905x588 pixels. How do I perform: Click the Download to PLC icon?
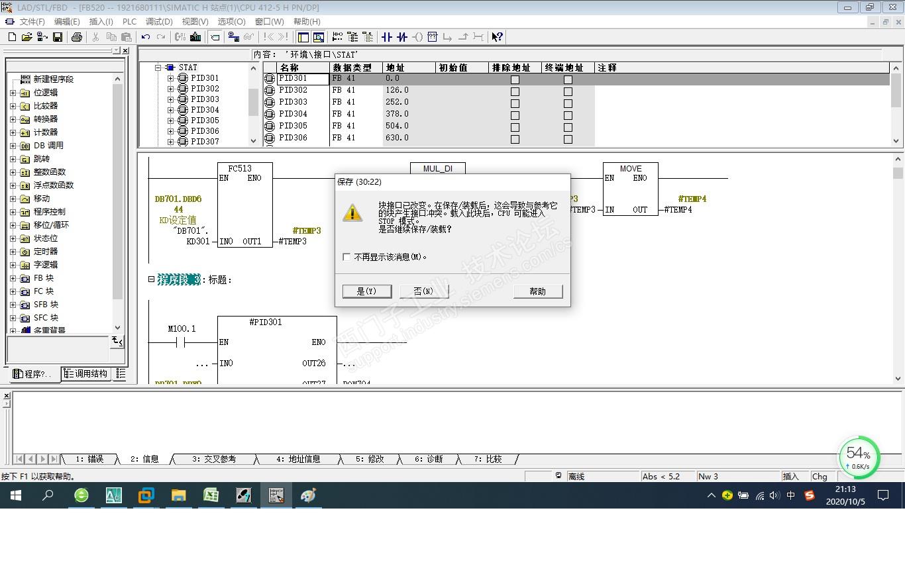(195, 37)
